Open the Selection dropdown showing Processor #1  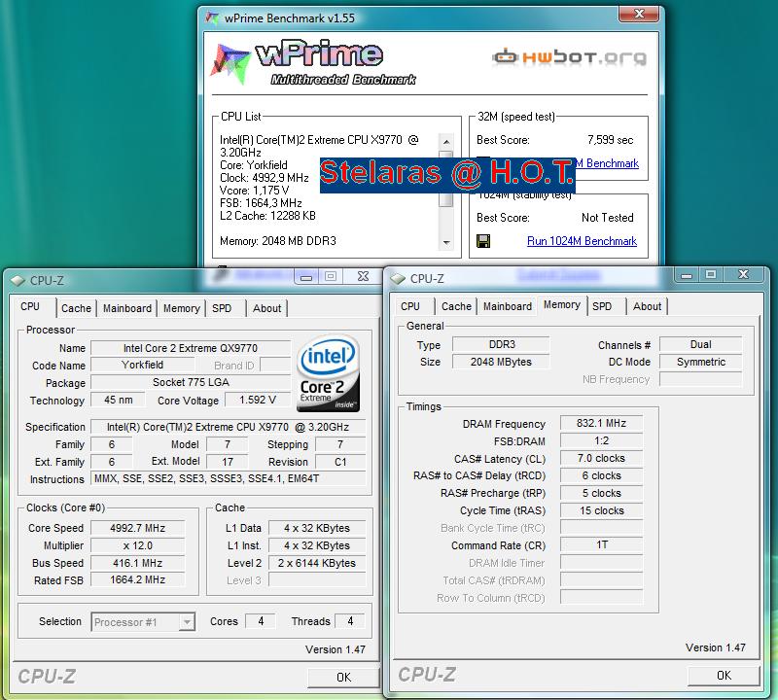pyautogui.click(x=143, y=622)
